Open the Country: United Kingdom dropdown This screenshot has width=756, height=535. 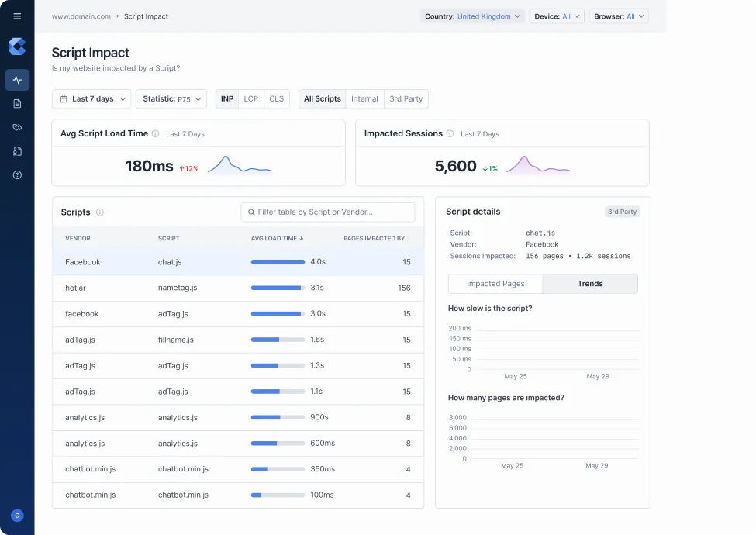pyautogui.click(x=473, y=16)
